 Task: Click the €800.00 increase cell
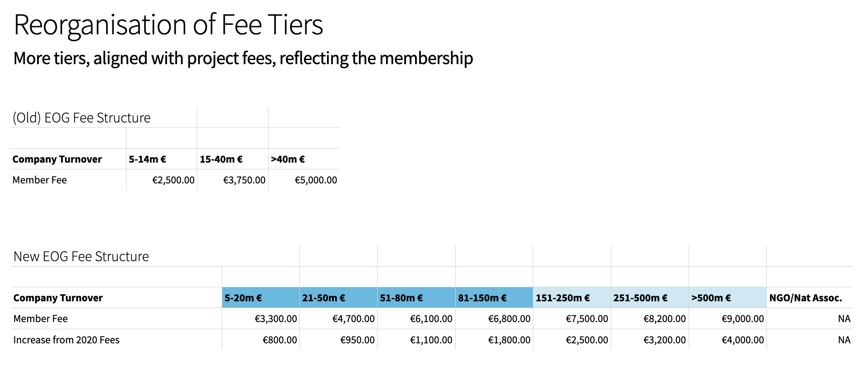point(261,340)
